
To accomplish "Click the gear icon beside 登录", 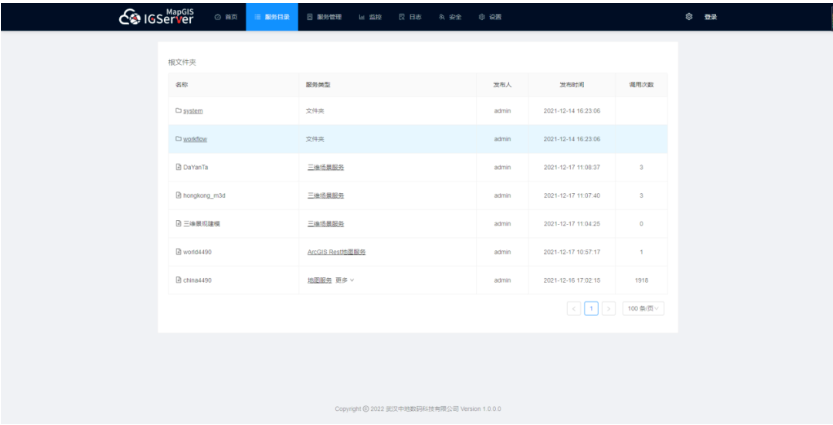I will point(689,17).
